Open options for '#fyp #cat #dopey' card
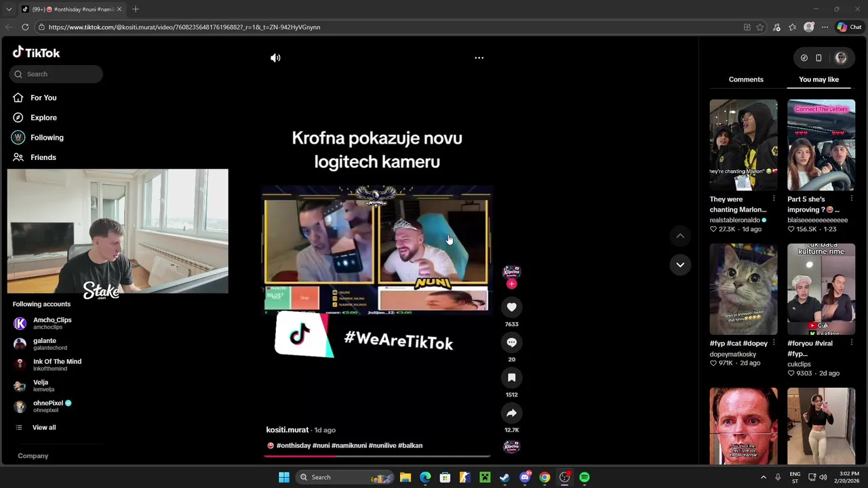Screen dimensions: 868x488 (774, 343)
